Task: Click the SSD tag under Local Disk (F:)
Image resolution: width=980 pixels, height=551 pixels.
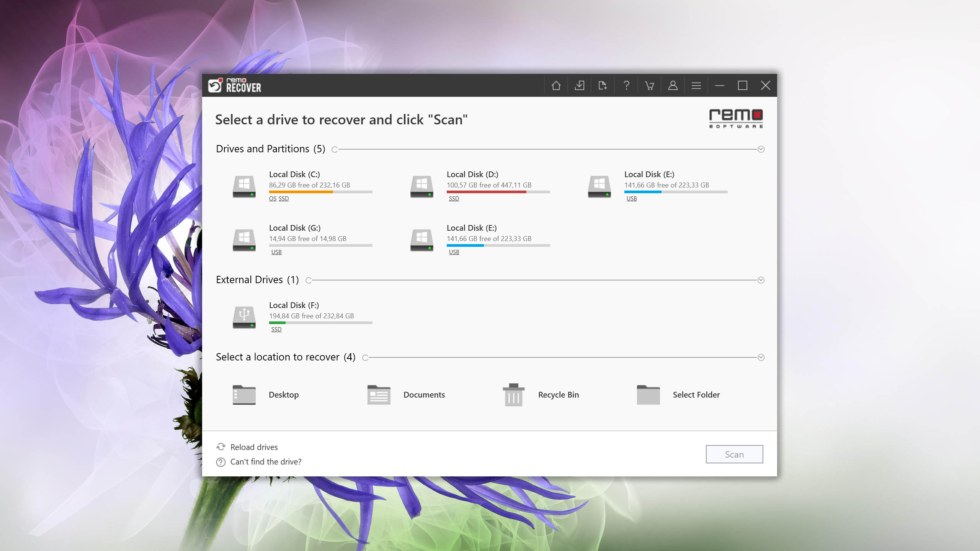Action: 276,329
